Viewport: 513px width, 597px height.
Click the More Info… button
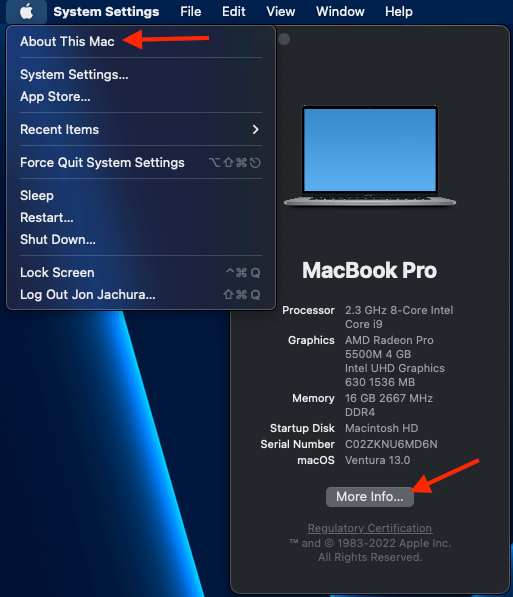369,497
